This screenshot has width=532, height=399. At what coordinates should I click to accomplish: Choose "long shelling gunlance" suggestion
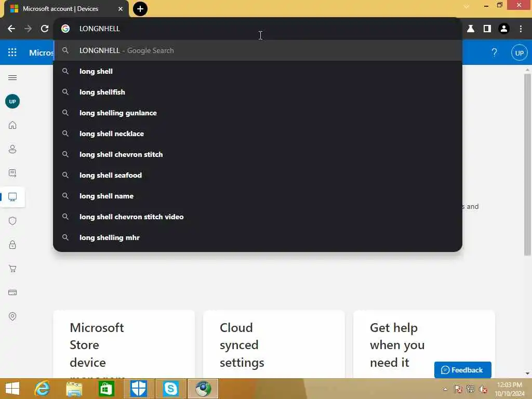pos(258,113)
